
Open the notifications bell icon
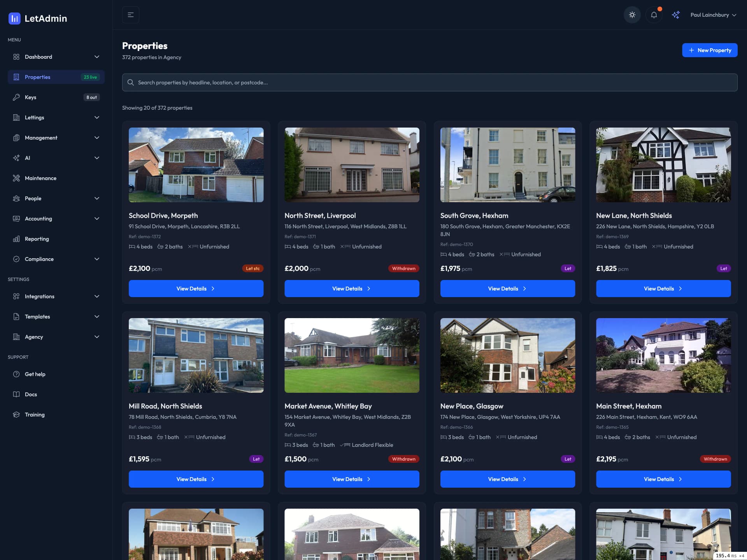click(654, 14)
